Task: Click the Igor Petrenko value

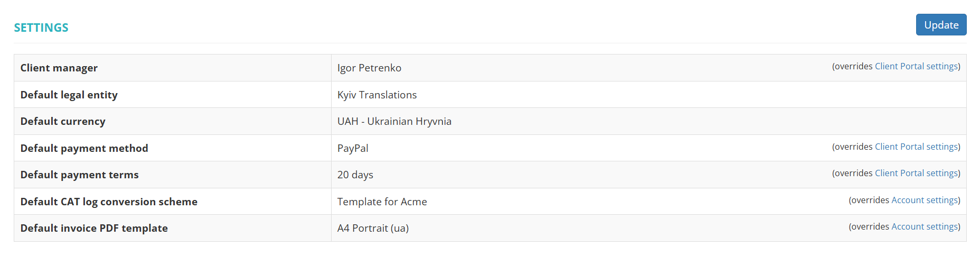Action: coord(369,68)
